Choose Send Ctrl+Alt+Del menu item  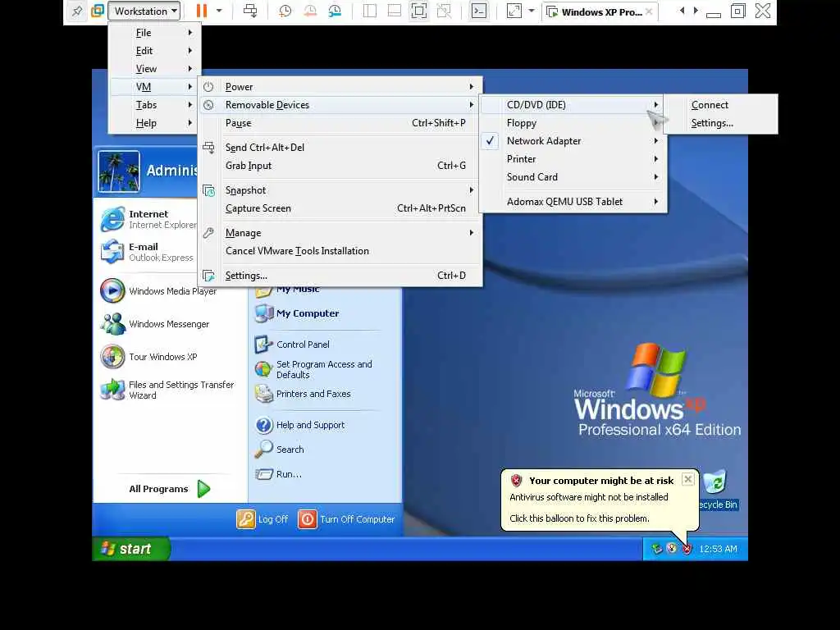[x=340, y=148]
